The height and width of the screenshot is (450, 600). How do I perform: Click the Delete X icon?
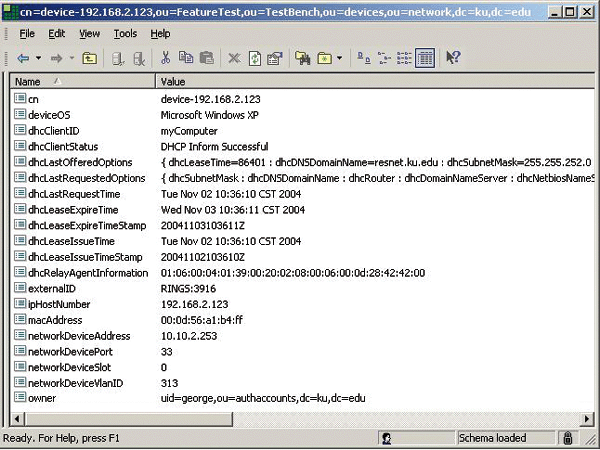(x=234, y=58)
